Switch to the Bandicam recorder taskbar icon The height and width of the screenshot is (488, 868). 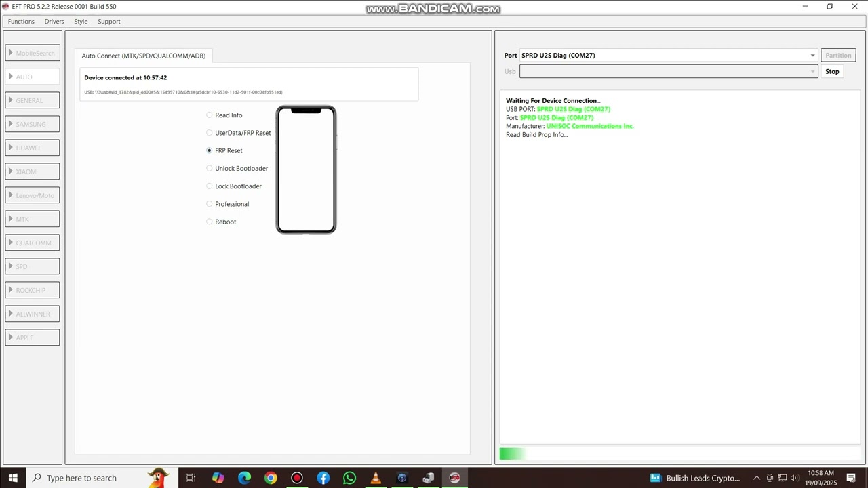tap(297, 478)
